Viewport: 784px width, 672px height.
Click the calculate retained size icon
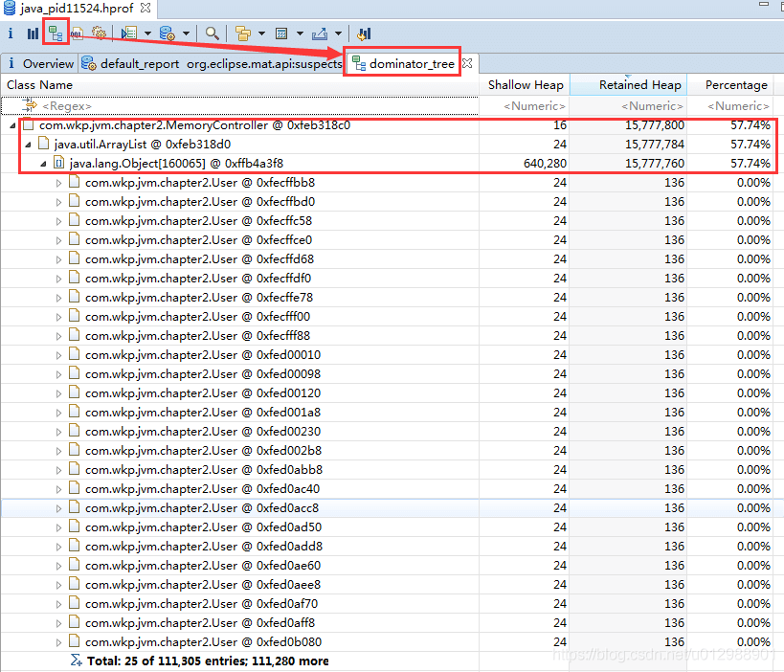click(x=281, y=34)
